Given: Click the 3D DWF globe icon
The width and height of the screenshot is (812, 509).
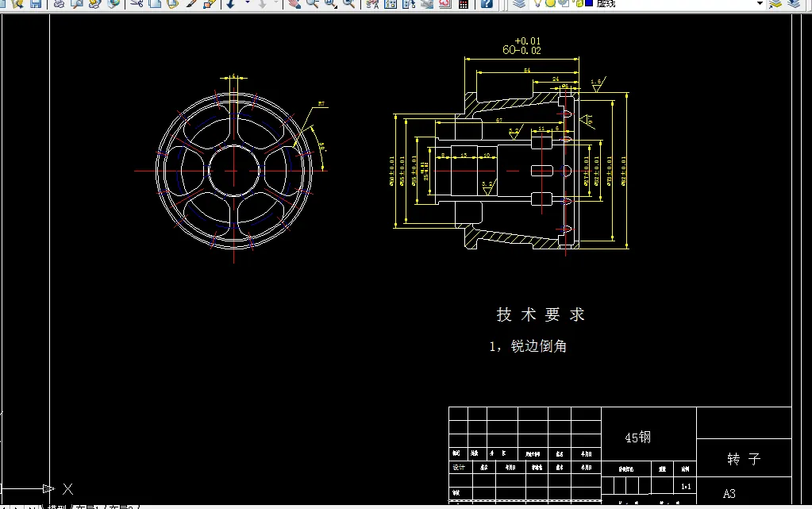Looking at the screenshot, I should point(113,4).
